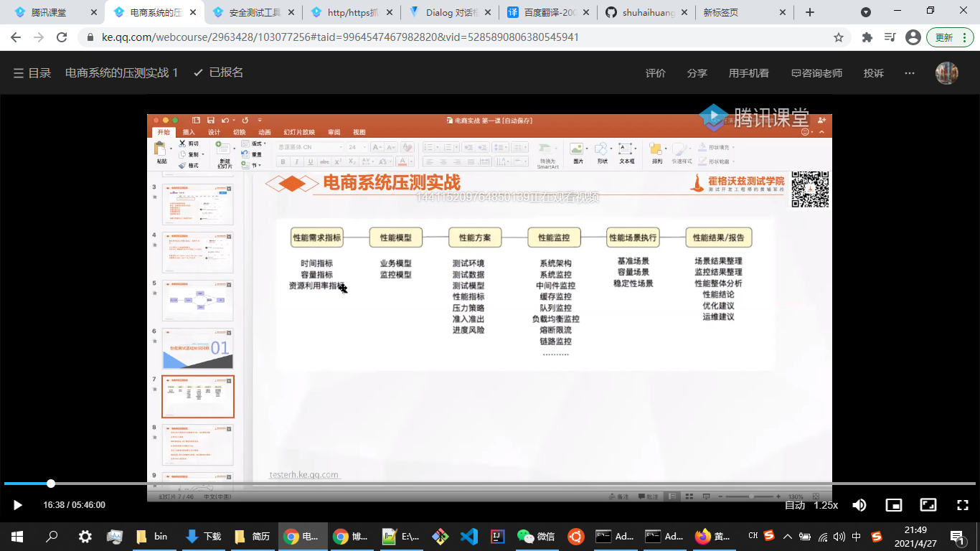The height and width of the screenshot is (551, 980).
Task: Switch to Firefox window 黄... on taskbar
Action: click(x=713, y=536)
